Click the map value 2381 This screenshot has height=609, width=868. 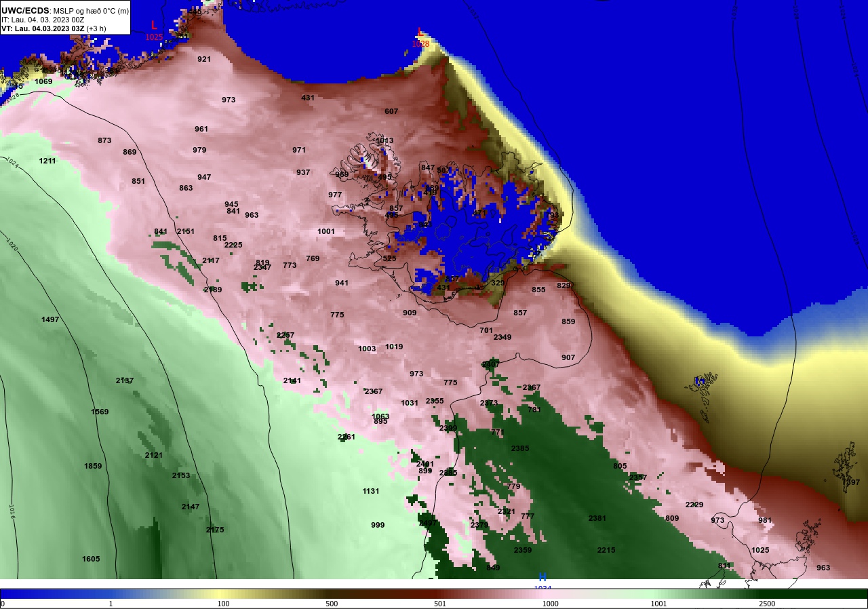point(597,518)
